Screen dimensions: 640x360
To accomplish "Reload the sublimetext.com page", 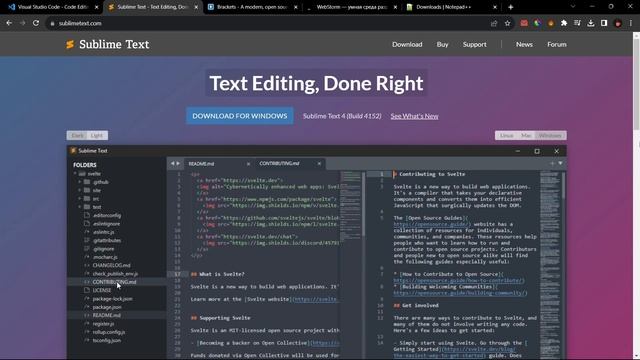I will click(x=36, y=23).
